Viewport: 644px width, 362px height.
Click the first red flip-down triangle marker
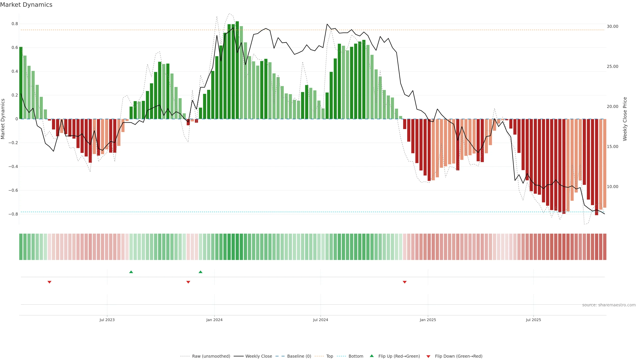pyautogui.click(x=49, y=282)
